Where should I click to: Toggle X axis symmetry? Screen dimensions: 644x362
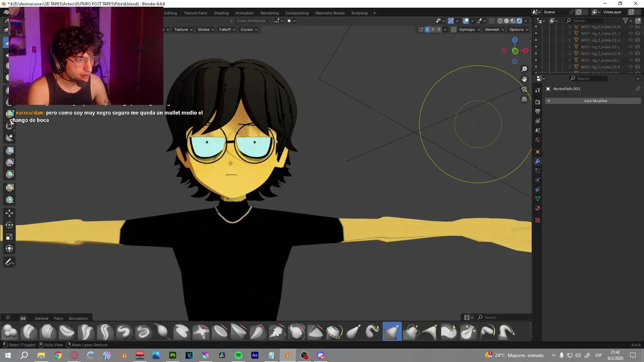tap(427, 30)
